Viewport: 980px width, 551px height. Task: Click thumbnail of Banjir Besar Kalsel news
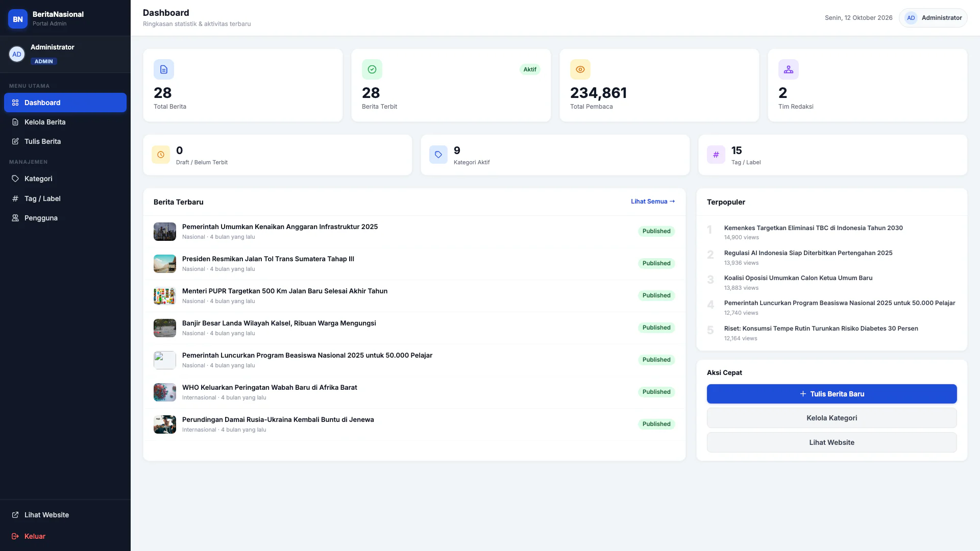click(x=165, y=328)
